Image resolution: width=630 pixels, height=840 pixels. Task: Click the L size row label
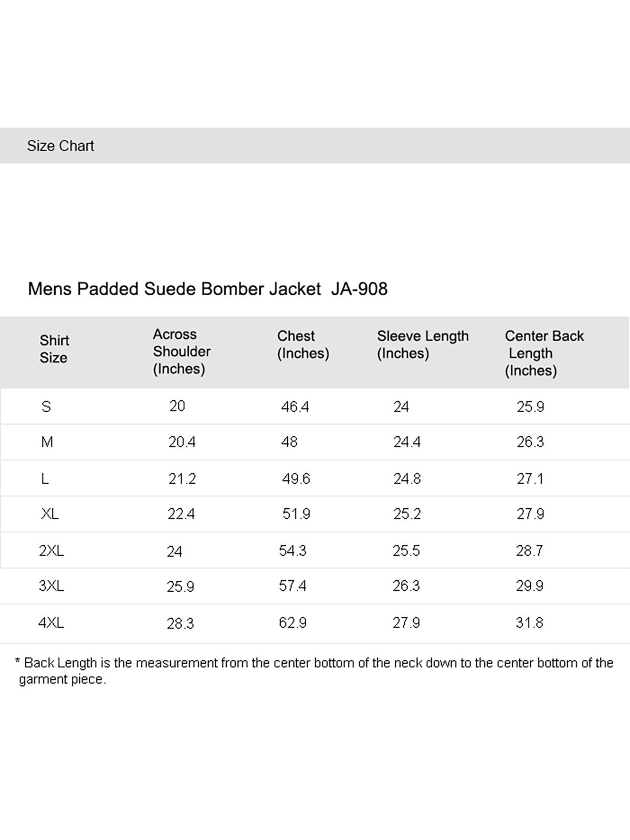(x=45, y=479)
